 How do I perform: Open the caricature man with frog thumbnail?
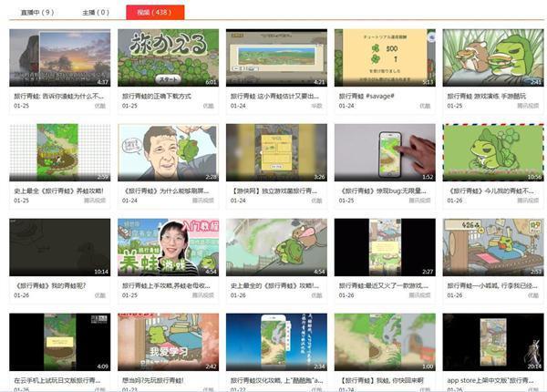point(168,152)
